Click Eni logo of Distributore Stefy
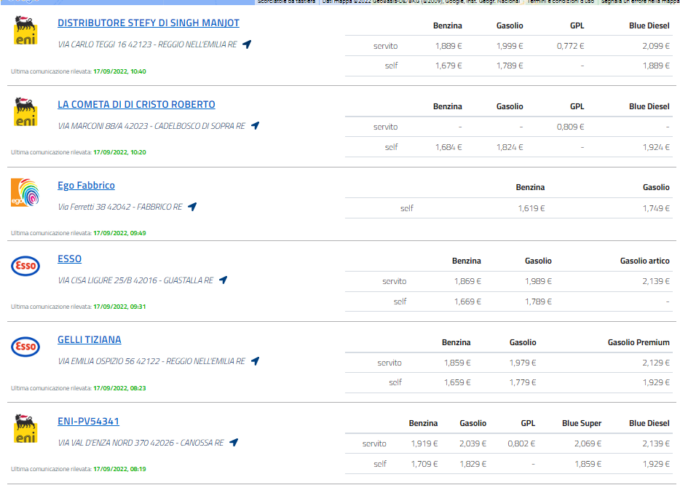 [x=26, y=30]
